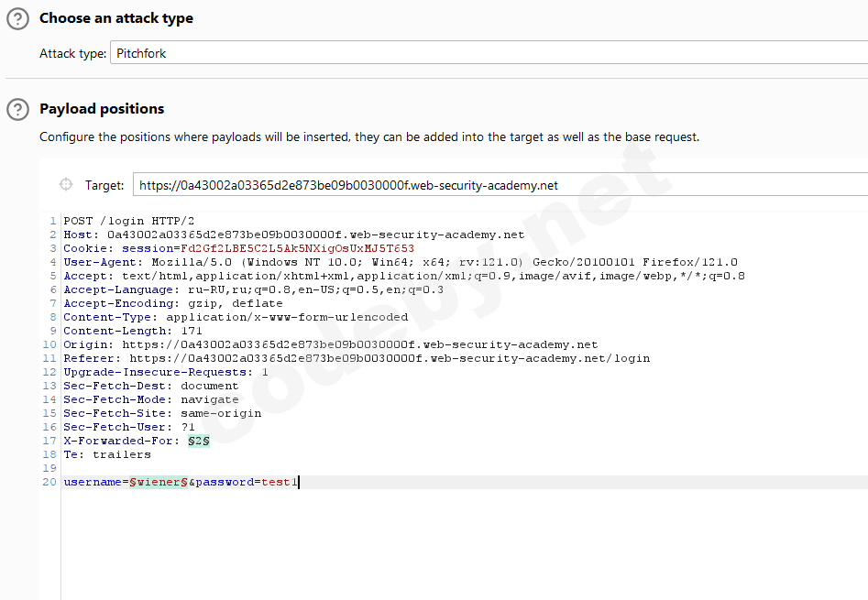Select the §wiener§ username payload marker
Image resolution: width=868 pixels, height=600 pixels.
pyautogui.click(x=159, y=482)
